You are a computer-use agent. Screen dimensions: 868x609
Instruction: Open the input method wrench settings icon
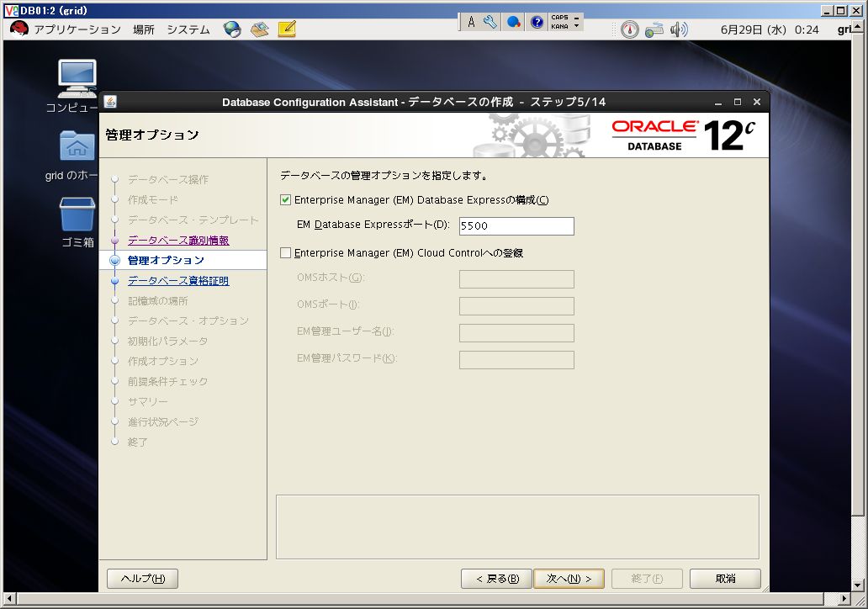490,22
